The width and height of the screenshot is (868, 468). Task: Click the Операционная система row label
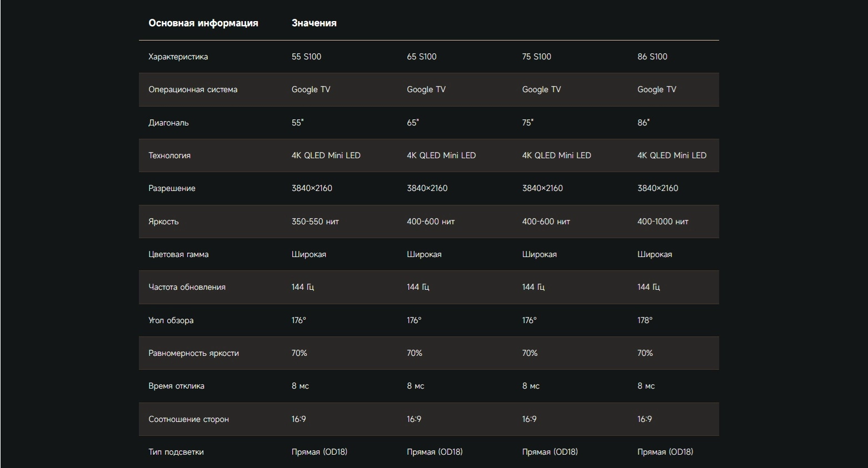click(x=193, y=89)
